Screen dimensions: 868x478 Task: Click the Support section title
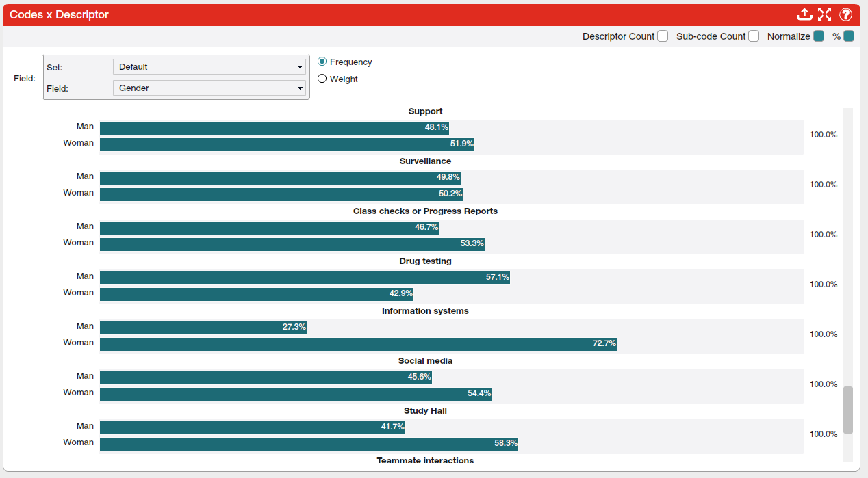point(425,111)
